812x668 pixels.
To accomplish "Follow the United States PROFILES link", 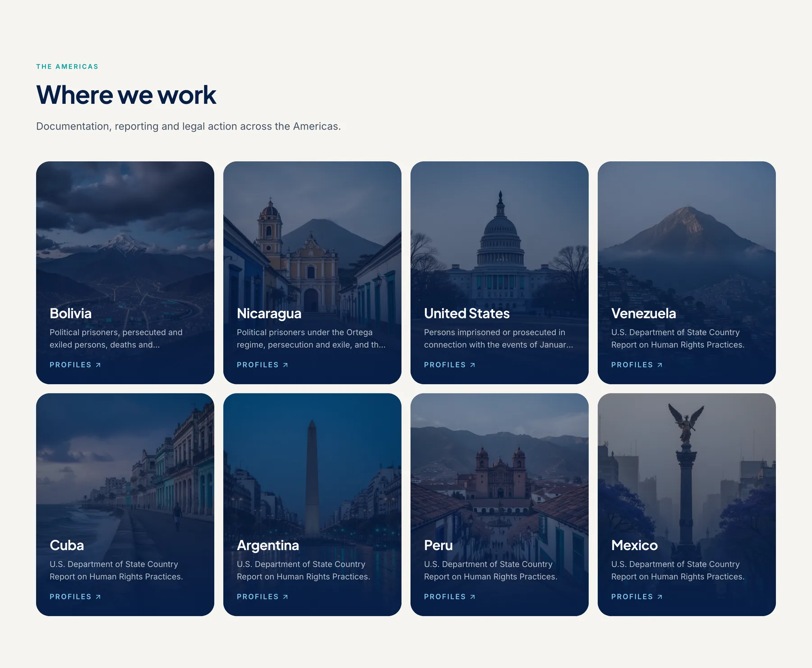I will point(450,365).
